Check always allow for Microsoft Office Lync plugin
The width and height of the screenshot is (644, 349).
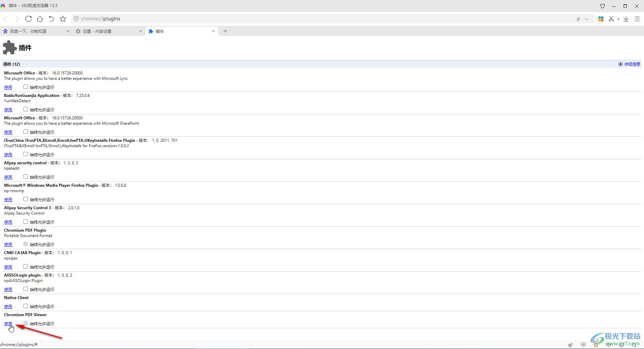pos(25,87)
